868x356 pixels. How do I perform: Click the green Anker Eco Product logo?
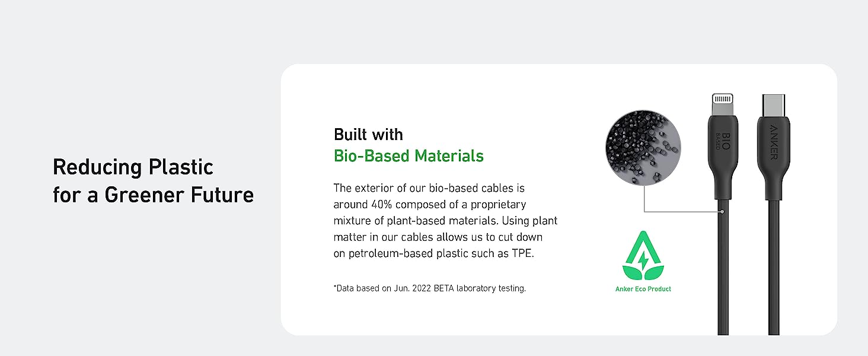643,256
